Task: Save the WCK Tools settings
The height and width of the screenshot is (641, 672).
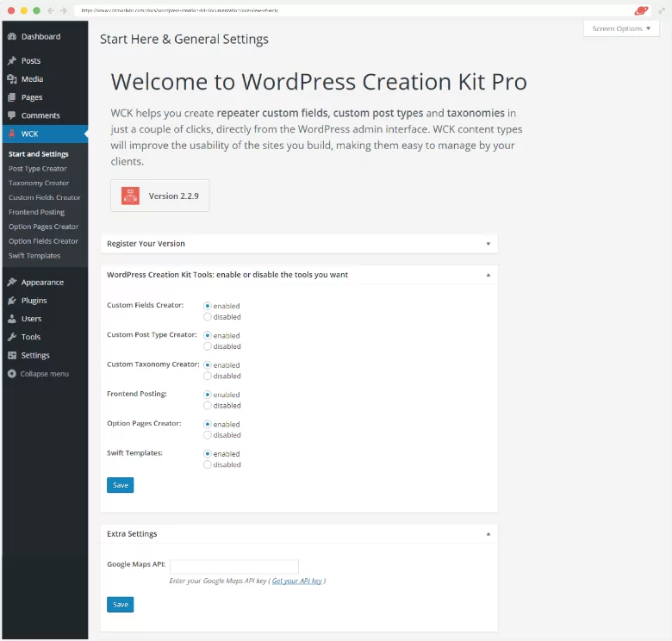Action: pyautogui.click(x=121, y=485)
